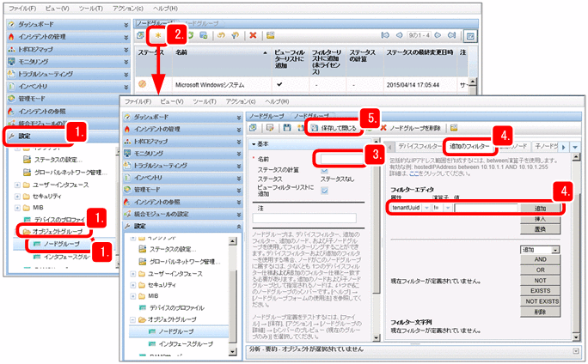This screenshot has width=588, height=364.
Task: Click the オブジェクトグループ folder icon in front tree
Action: [x=142, y=319]
